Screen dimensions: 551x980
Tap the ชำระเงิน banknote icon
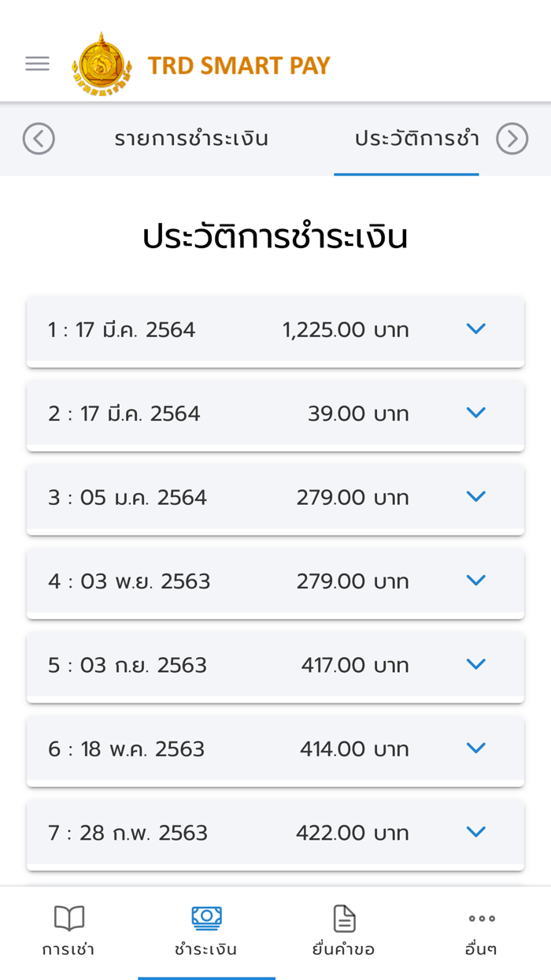(x=206, y=918)
